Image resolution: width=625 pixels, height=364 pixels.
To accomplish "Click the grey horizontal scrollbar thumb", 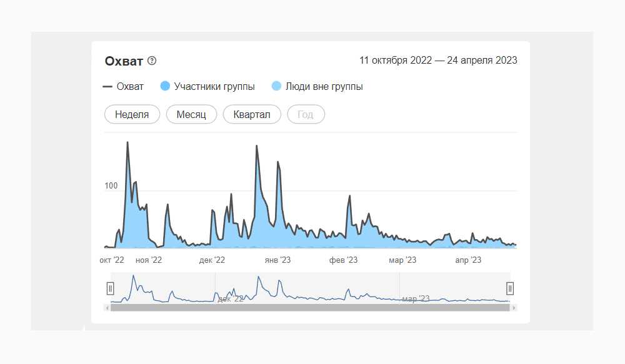I will pos(310,307).
